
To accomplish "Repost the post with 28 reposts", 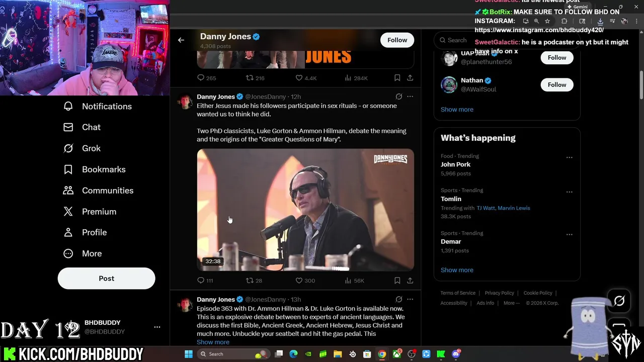I will (254, 281).
